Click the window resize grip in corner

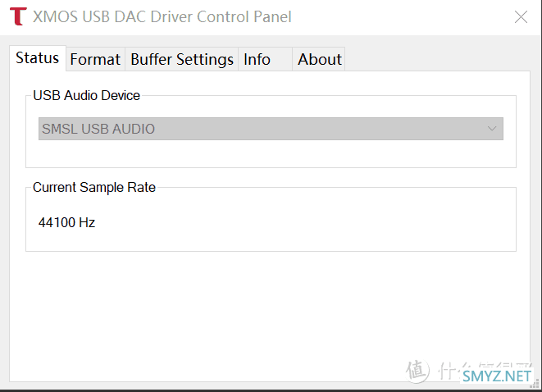[536, 386]
